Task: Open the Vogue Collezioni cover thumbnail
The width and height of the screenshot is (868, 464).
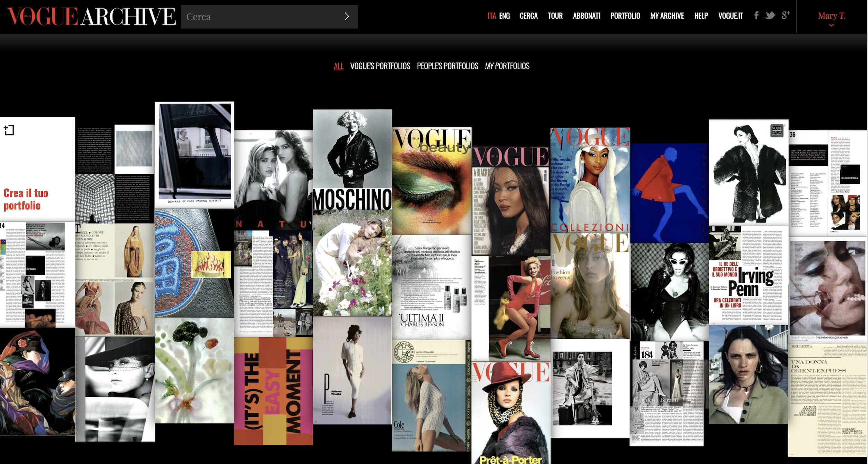Action: click(590, 180)
